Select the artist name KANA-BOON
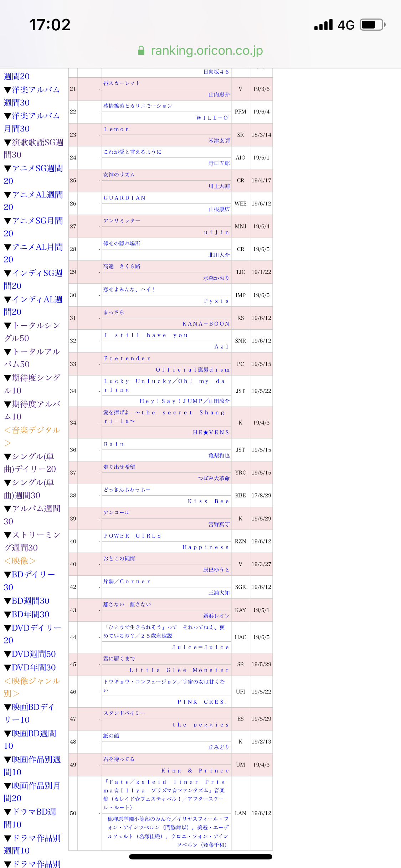401x868 pixels. pyautogui.click(x=206, y=324)
